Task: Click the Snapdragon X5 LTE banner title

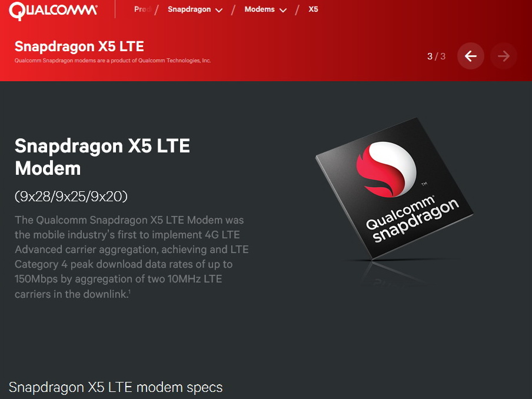Action: pyautogui.click(x=79, y=46)
